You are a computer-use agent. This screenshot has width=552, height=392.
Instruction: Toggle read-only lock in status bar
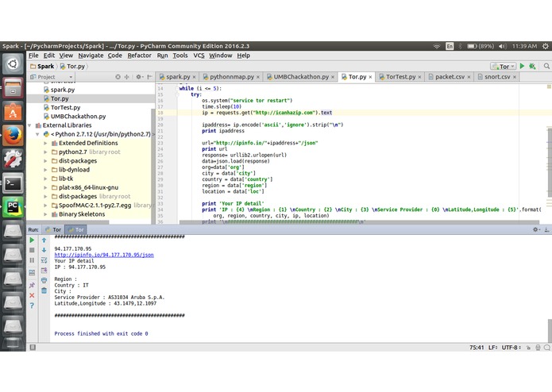pos(528,348)
